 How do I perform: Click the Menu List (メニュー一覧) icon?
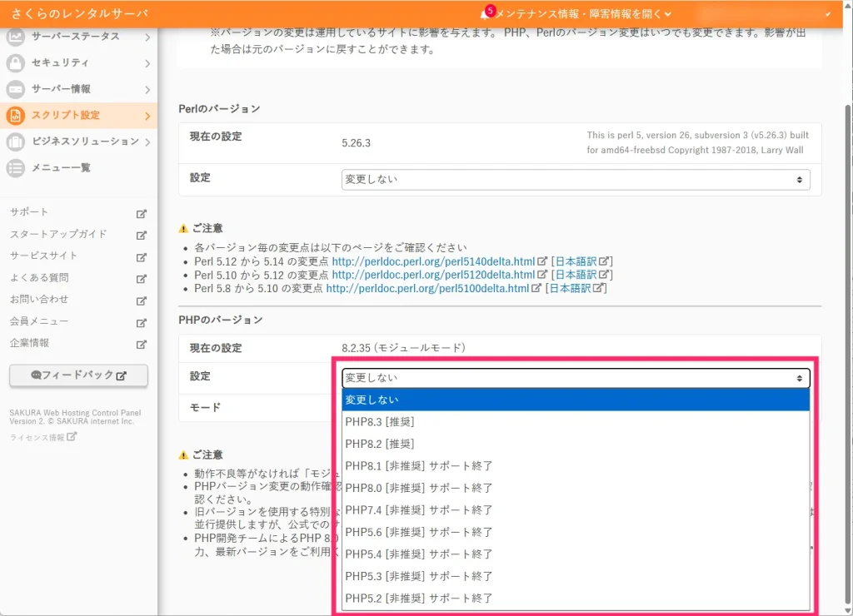tap(15, 167)
